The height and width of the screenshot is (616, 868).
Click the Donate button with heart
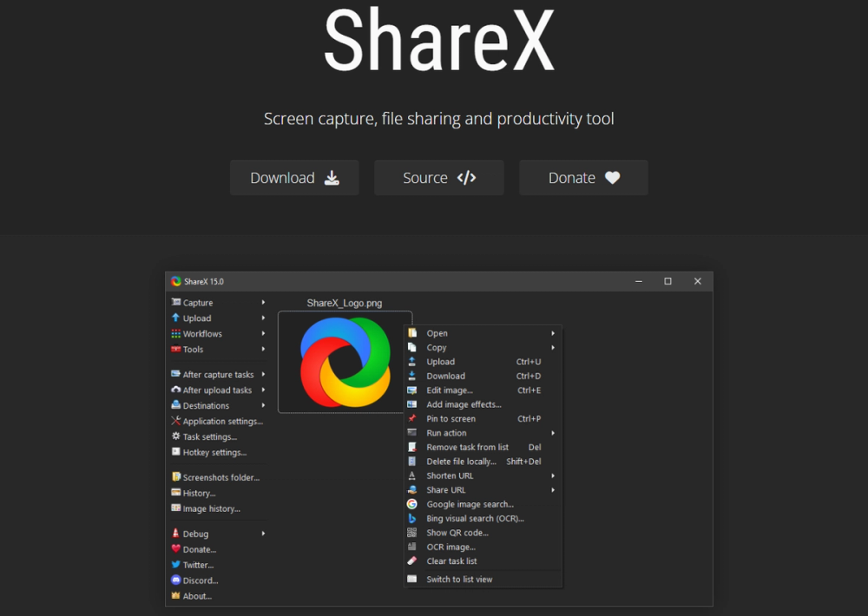tap(583, 178)
